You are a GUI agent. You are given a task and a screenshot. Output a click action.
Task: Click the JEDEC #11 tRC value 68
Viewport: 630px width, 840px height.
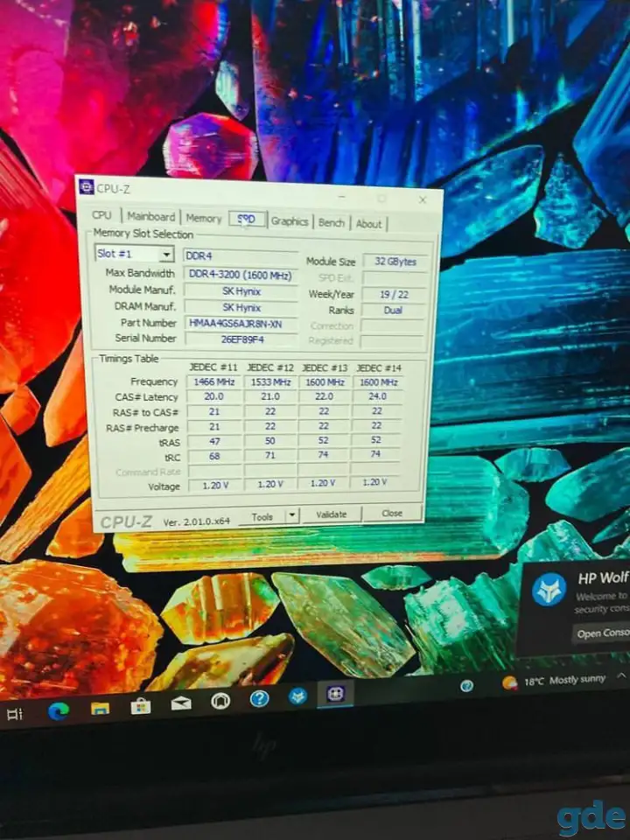coord(214,457)
